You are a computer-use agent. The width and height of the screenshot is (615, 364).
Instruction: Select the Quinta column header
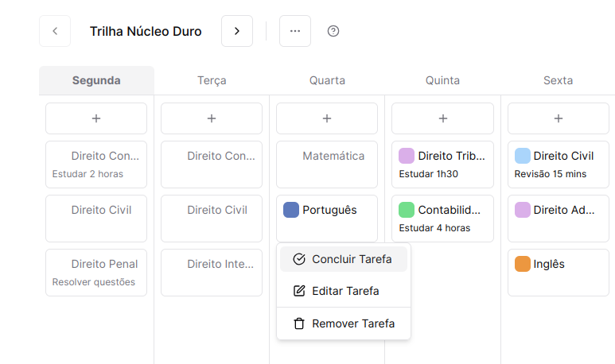pyautogui.click(x=442, y=80)
